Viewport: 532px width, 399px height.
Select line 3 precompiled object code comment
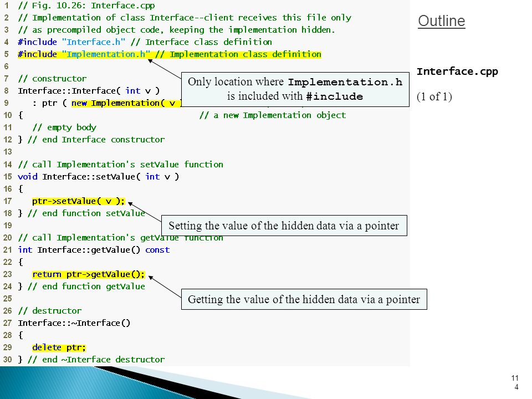pos(176,30)
